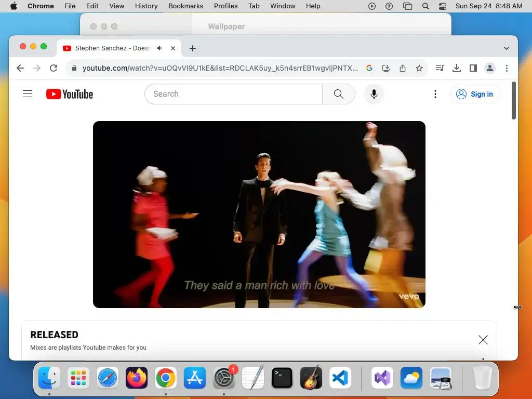Launch Safari from the Dock
The width and height of the screenshot is (532, 399).
pyautogui.click(x=108, y=378)
